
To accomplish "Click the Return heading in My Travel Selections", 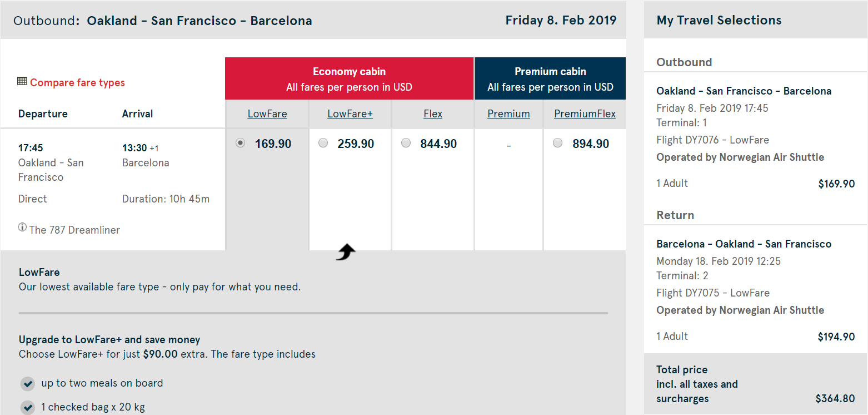I will tap(675, 215).
